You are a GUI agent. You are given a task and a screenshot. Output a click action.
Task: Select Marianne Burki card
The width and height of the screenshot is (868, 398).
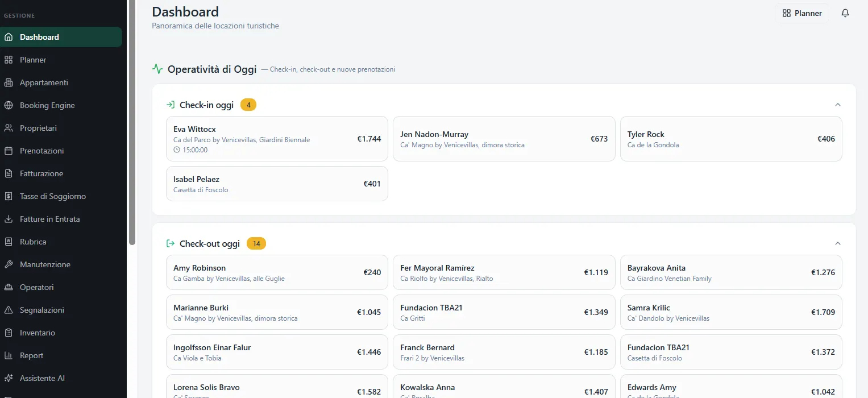click(277, 312)
